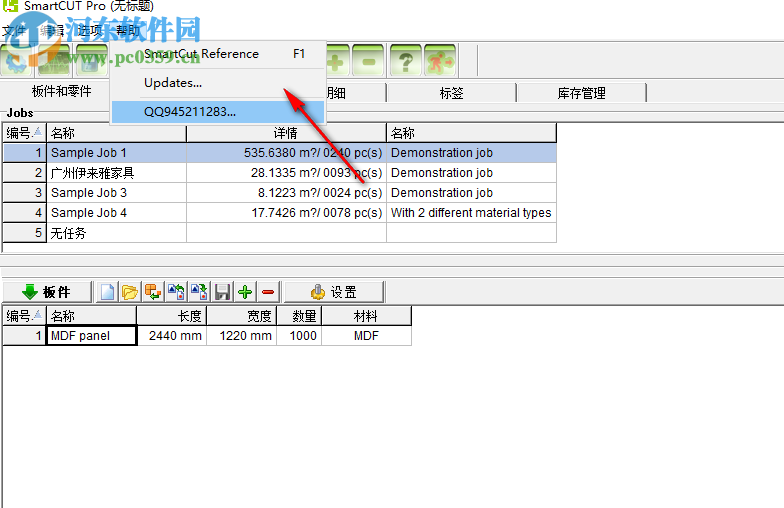Click the MDF material cell
784x508 pixels.
[366, 336]
